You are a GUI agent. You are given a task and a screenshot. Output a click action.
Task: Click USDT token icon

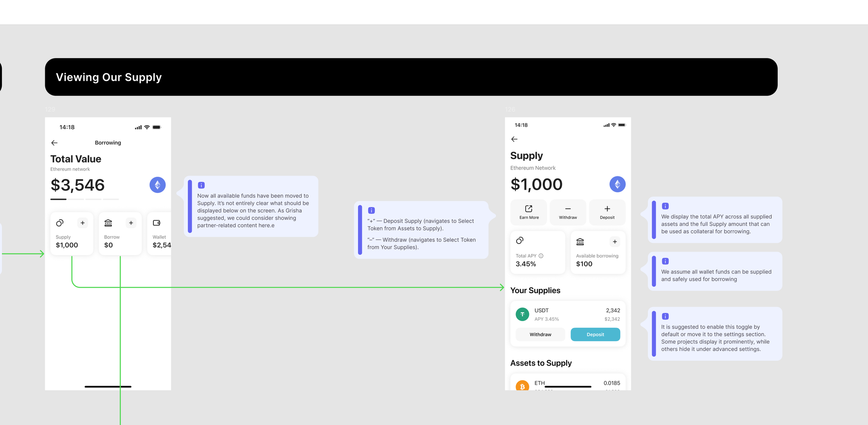click(x=522, y=314)
